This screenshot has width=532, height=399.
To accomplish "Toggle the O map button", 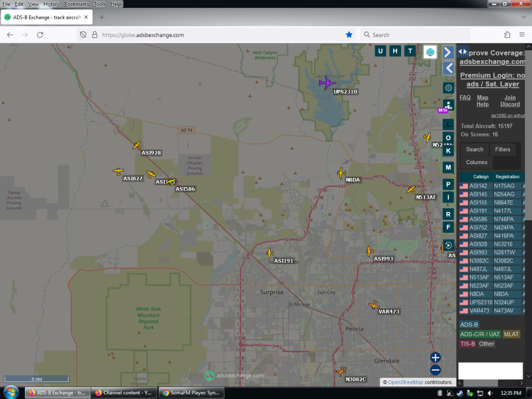I will 448,138.
